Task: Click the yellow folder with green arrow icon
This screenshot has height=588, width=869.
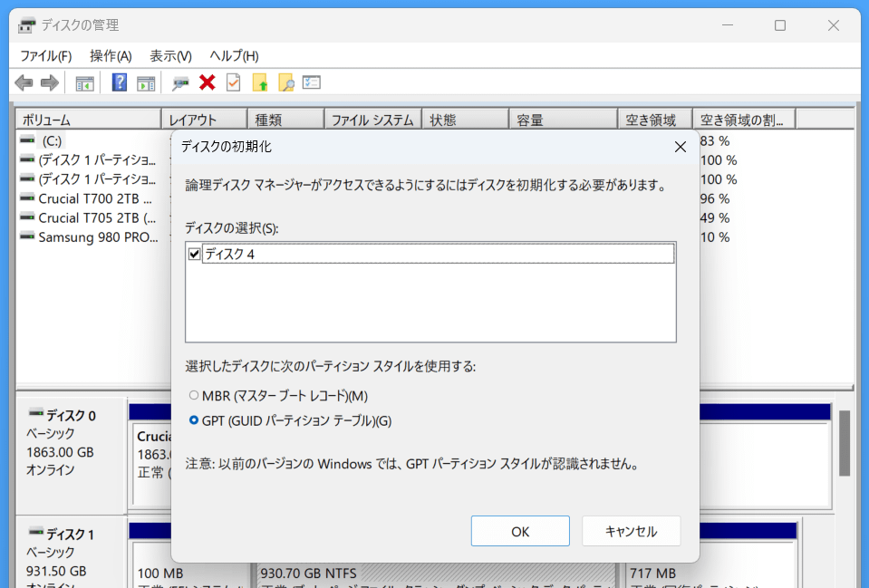Action: point(260,82)
